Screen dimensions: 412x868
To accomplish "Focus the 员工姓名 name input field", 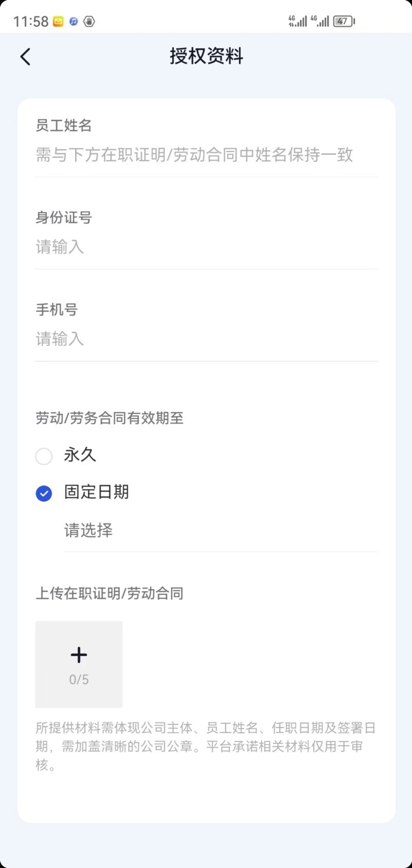I will 206,155.
